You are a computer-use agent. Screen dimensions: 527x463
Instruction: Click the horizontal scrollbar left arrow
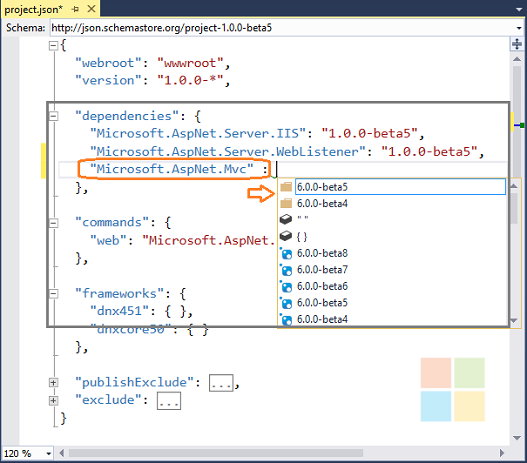point(62,453)
